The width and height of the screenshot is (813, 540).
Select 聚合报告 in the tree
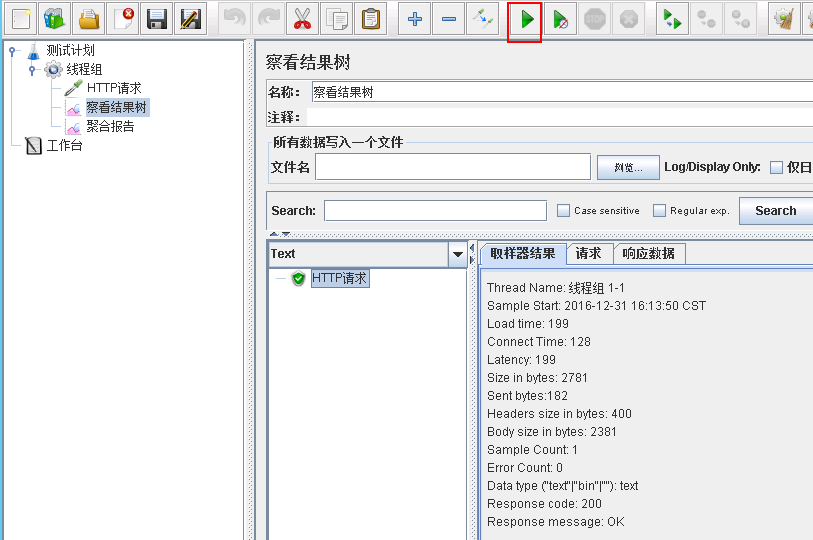point(110,127)
